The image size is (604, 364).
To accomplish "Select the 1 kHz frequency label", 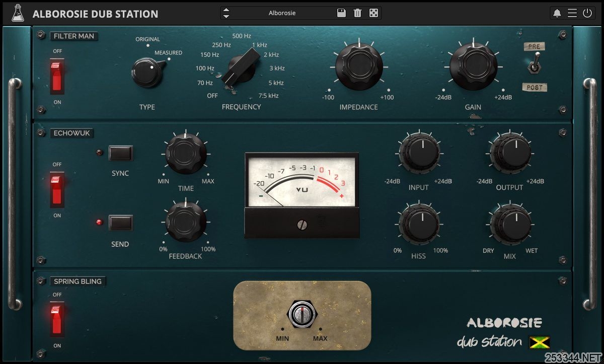I will click(x=259, y=45).
